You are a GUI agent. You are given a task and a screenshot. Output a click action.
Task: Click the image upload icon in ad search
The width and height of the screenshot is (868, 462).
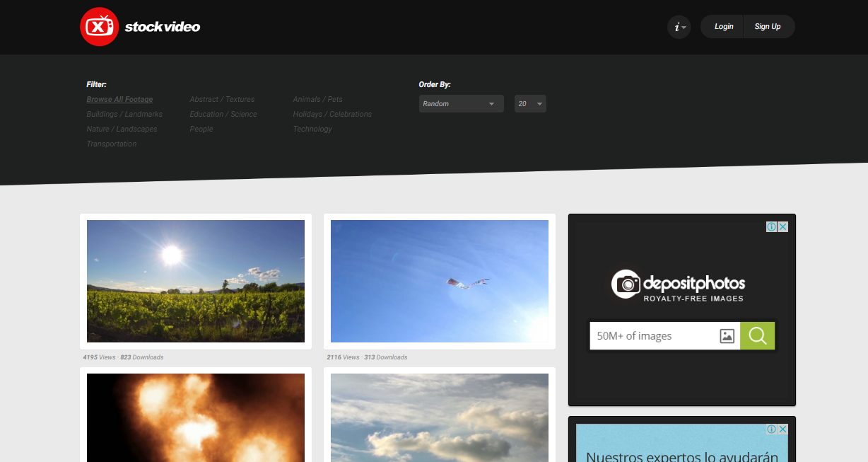[x=727, y=336]
